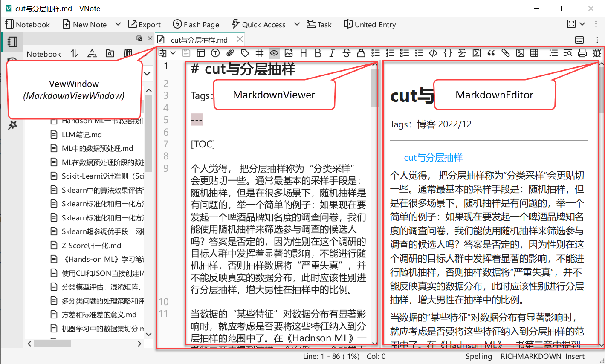Open the three-dot main menu at top right
Image resolution: width=605 pixels, height=364 pixels.
(x=596, y=24)
